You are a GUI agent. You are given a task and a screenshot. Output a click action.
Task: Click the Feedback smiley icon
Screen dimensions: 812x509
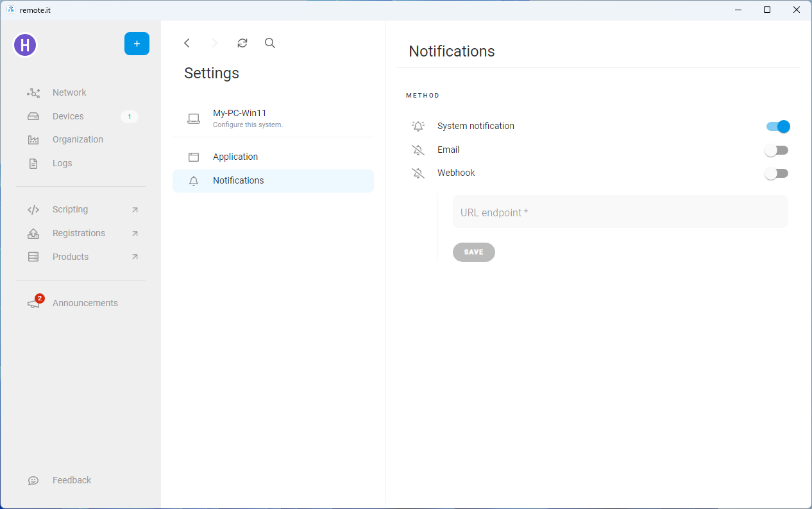click(x=33, y=481)
